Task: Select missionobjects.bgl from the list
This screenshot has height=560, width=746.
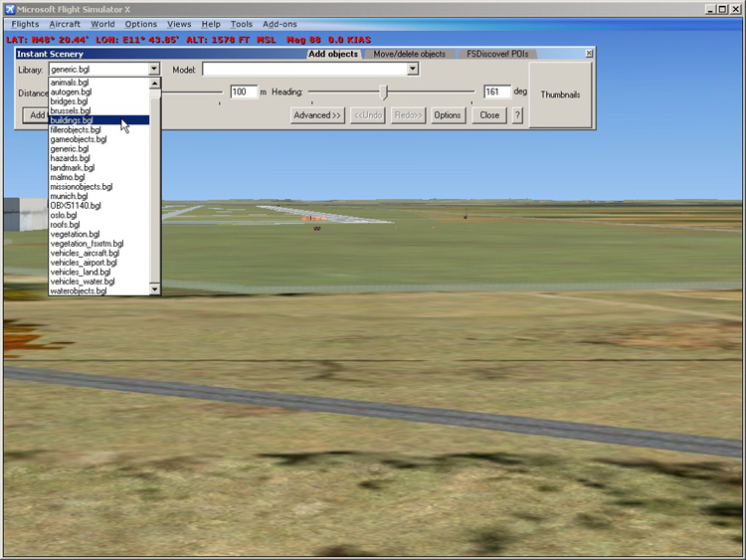Action: coord(98,187)
